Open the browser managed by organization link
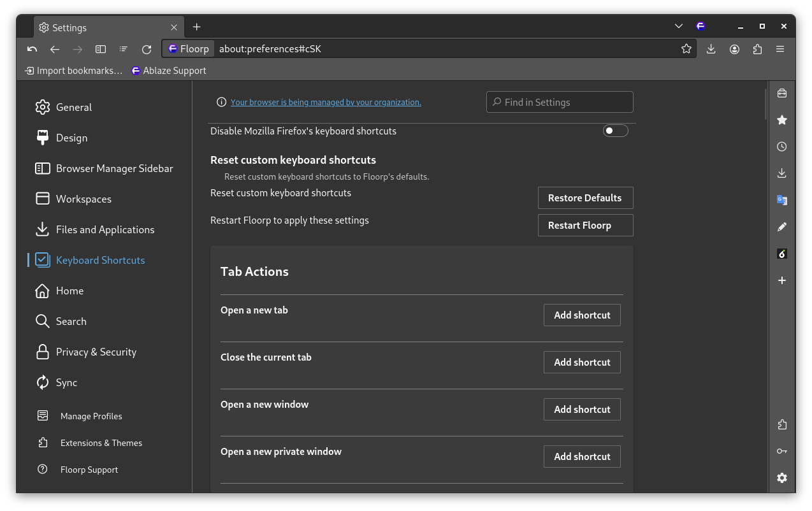Screen dimensions: 812x511 click(326, 102)
